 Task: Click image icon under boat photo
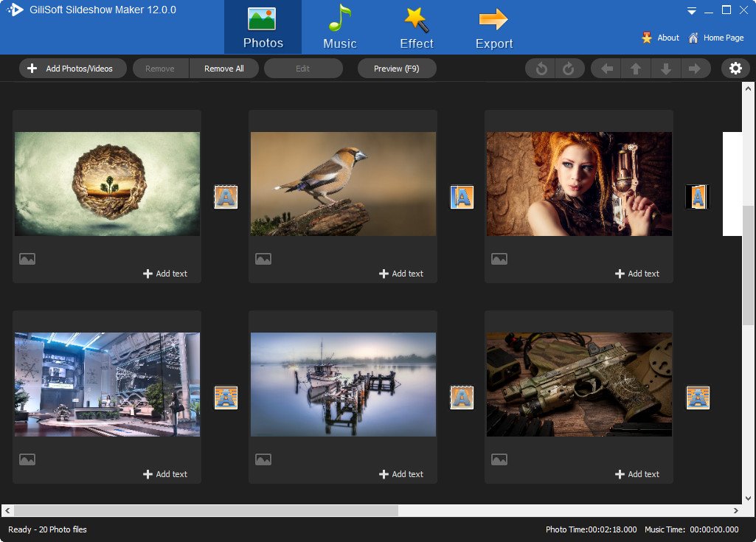pos(263,459)
